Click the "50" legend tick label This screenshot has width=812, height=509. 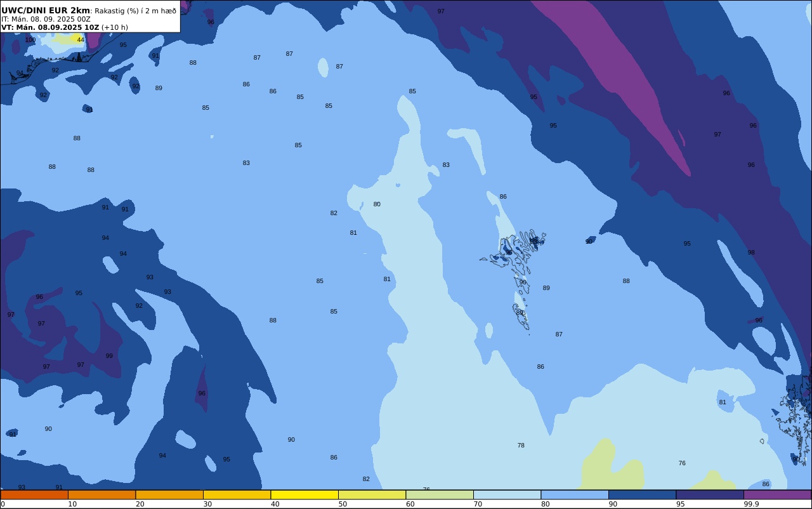point(343,504)
